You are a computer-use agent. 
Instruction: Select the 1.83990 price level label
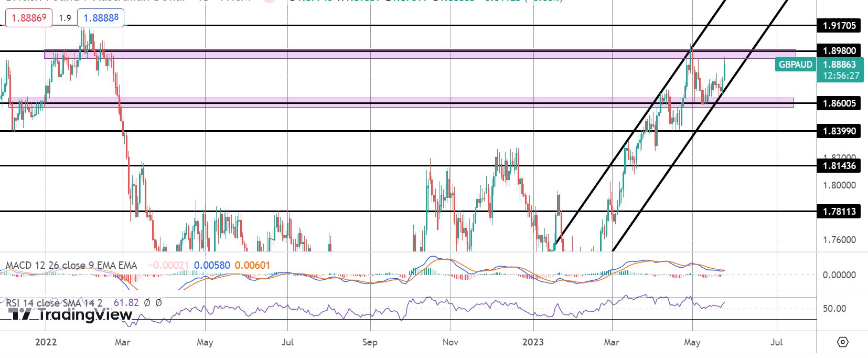[x=839, y=131]
